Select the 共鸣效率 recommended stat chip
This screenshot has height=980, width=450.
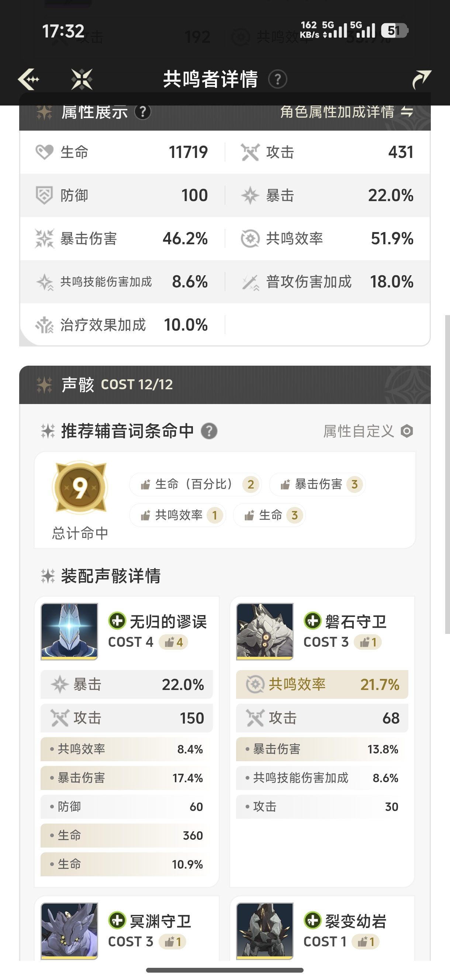(x=178, y=515)
